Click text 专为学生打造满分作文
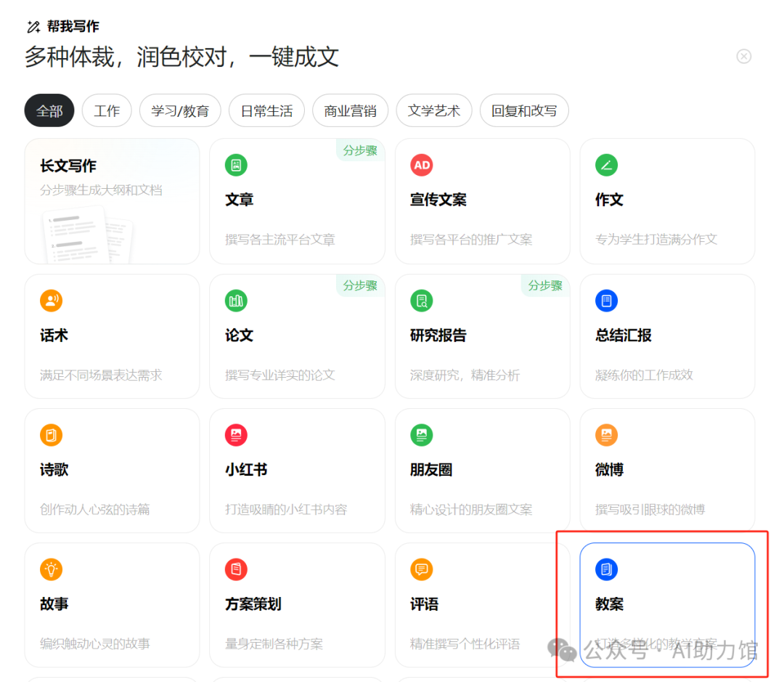The width and height of the screenshot is (784, 682). [656, 240]
